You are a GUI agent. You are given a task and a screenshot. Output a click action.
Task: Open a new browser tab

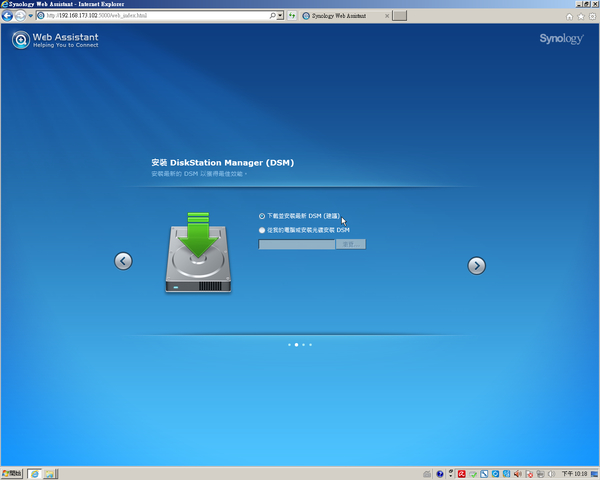(399, 16)
